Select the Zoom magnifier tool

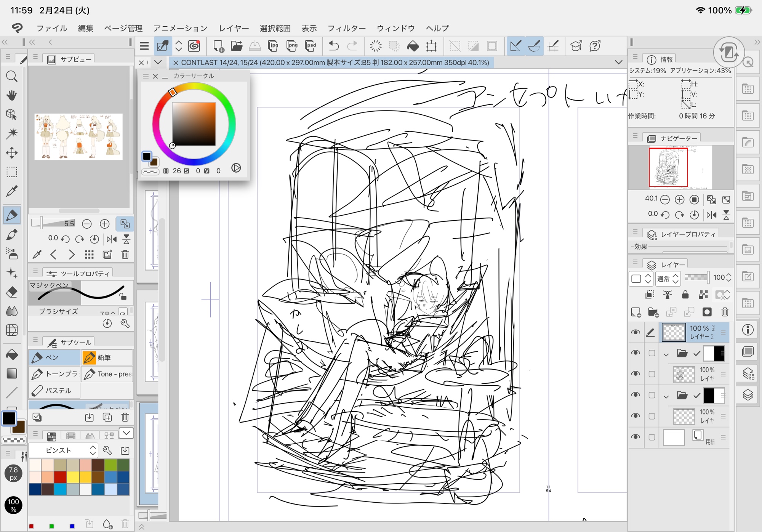point(12,76)
